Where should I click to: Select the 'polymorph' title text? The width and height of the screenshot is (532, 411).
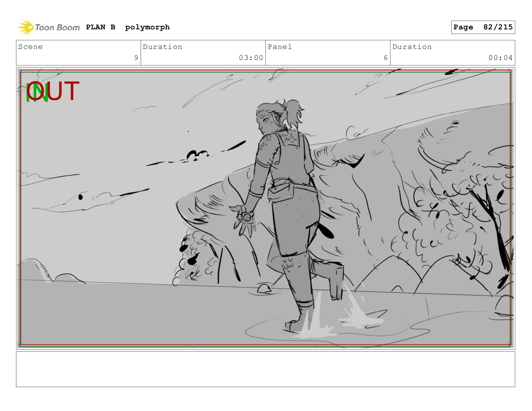click(x=147, y=27)
